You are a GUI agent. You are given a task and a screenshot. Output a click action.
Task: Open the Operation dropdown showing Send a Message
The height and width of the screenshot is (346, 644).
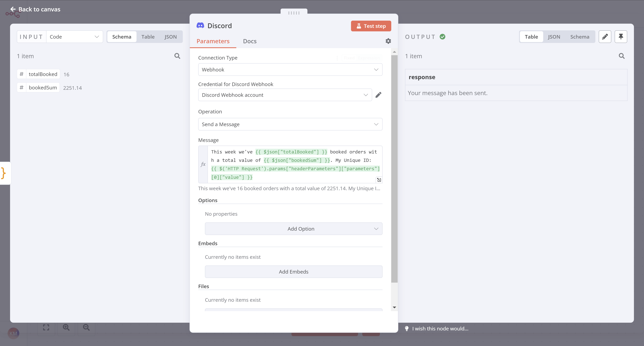click(290, 124)
